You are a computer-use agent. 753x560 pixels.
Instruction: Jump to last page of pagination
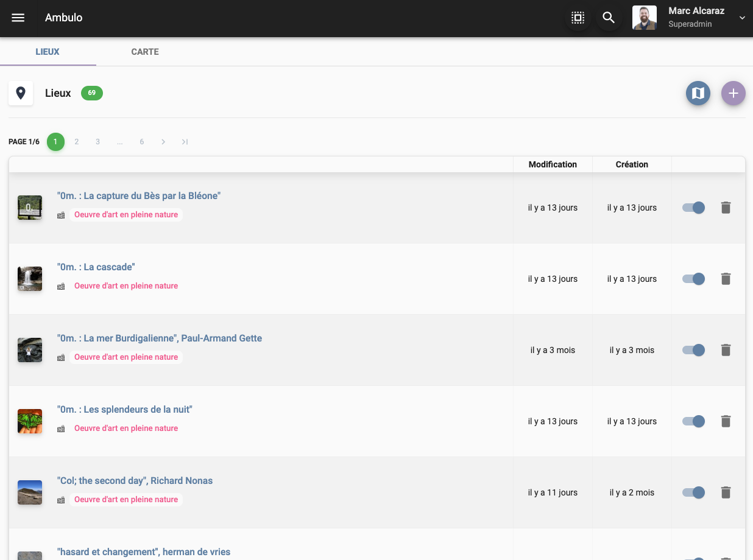(185, 142)
